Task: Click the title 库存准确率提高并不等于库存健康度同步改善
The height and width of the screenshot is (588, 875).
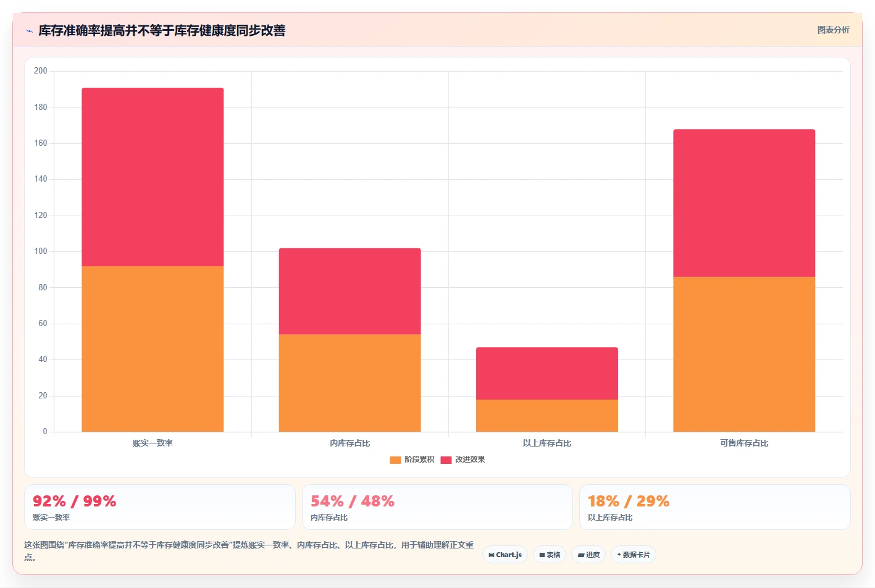Action: point(162,30)
